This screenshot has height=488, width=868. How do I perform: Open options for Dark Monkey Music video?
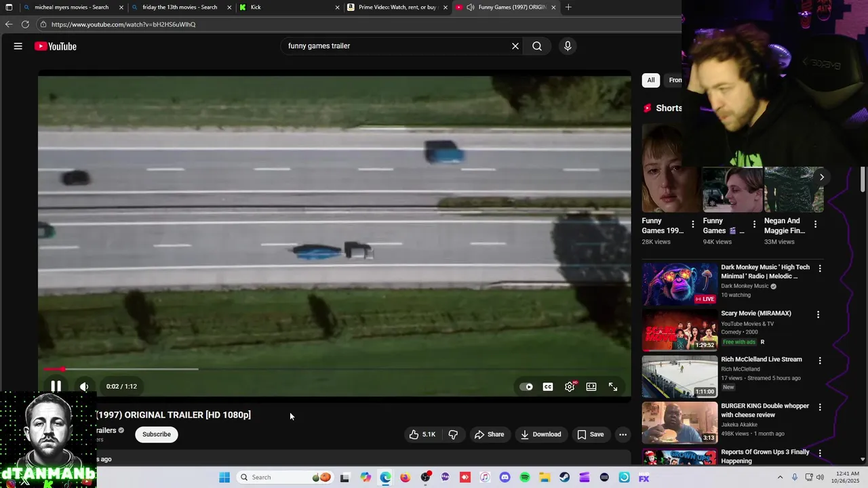click(819, 268)
